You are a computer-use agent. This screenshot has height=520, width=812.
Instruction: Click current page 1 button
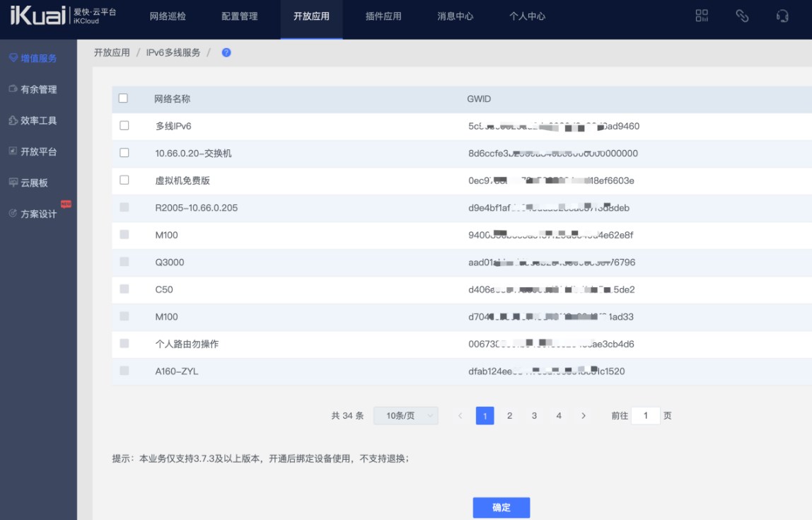tap(485, 415)
